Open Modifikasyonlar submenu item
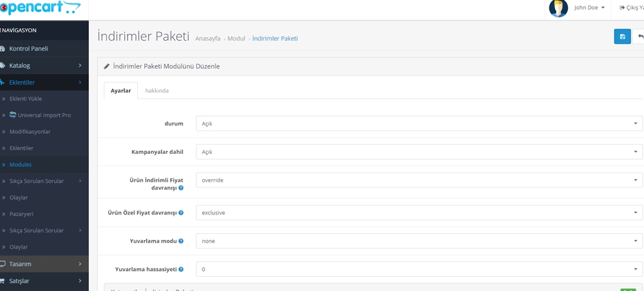644x291 pixels. tap(44, 131)
